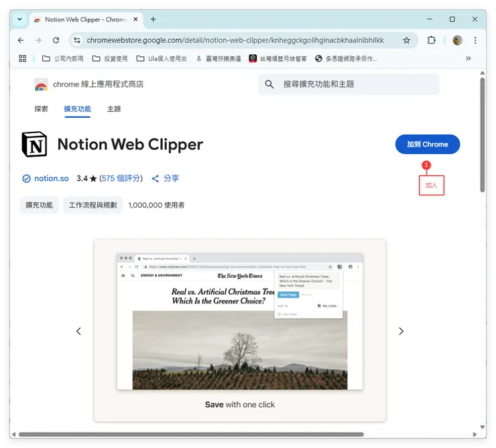This screenshot has width=496, height=448.
Task: Open the Extensions puzzle icon
Action: 431,40
